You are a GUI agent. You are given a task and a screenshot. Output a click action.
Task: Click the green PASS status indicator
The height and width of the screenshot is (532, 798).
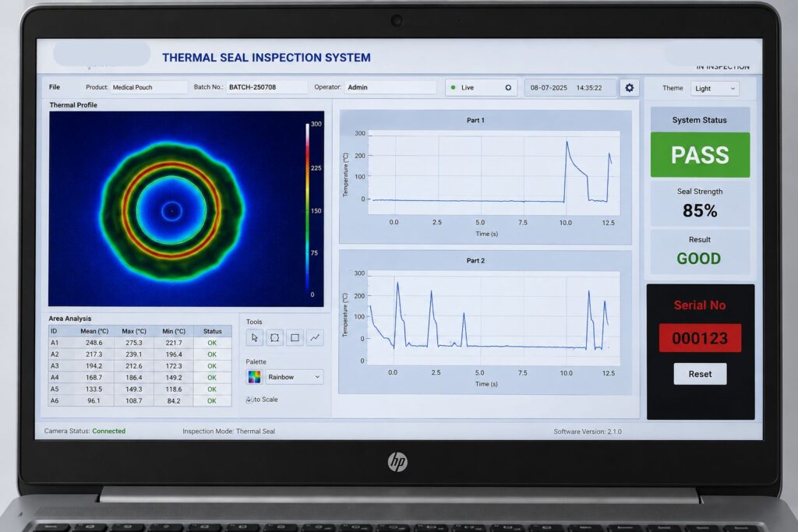(700, 155)
